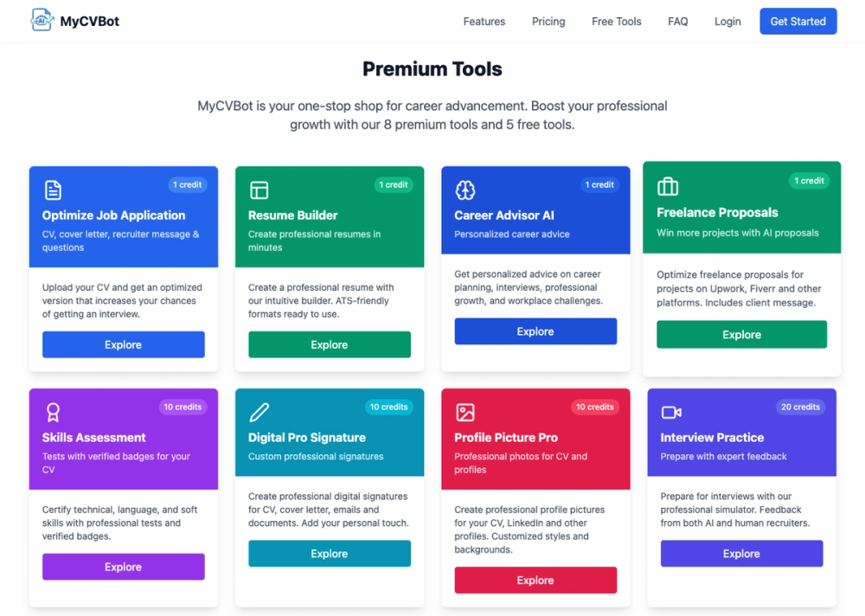This screenshot has width=865, height=616.
Task: Click the brain icon on Career Advisor AI
Action: coord(465,189)
